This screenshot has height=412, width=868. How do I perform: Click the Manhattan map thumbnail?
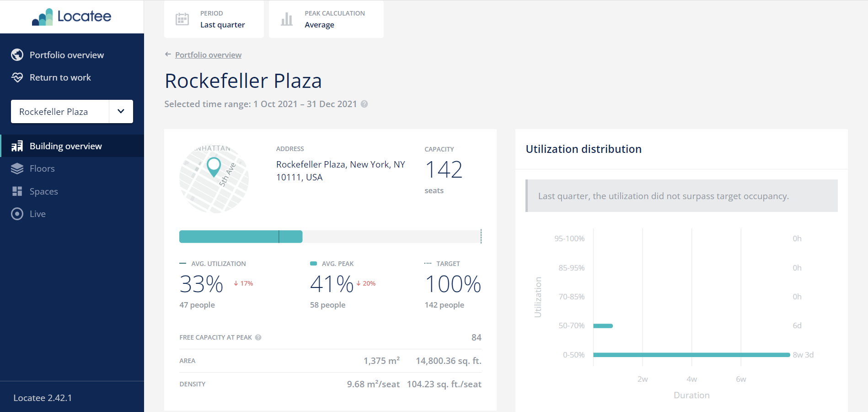coord(214,178)
